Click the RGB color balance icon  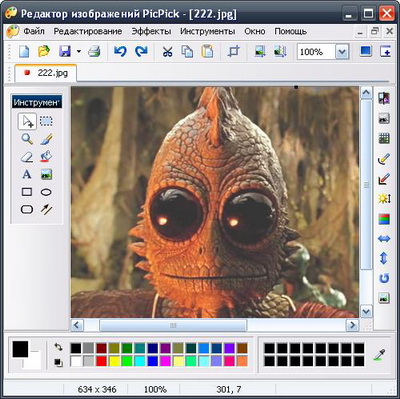point(384,219)
